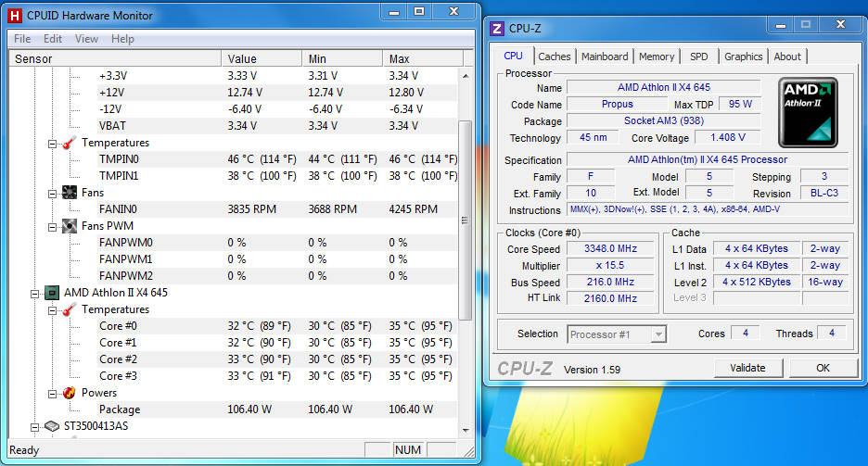The image size is (868, 466).
Task: Click the Validate button
Action: tap(747, 368)
